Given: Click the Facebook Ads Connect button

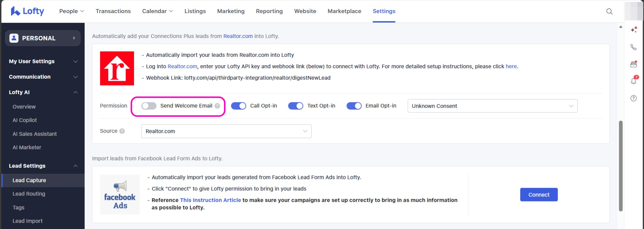Looking at the screenshot, I should pos(539,195).
